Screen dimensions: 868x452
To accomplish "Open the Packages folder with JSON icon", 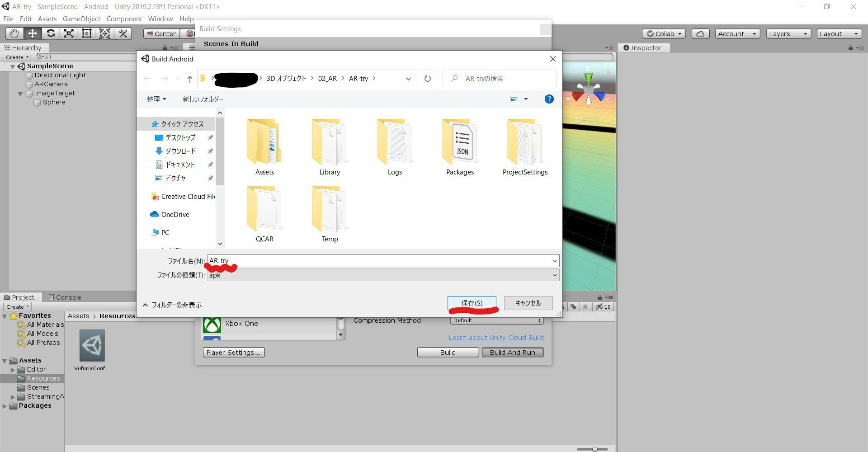I will [460, 147].
